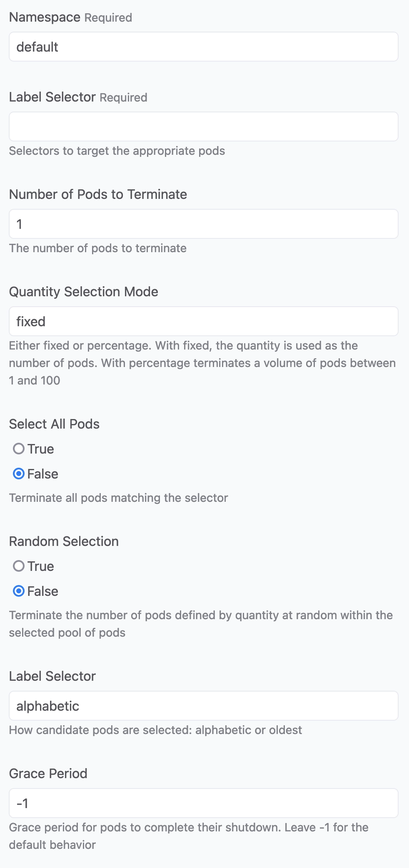The width and height of the screenshot is (409, 868).
Task: Click the Random Selection heading
Action: coord(64,541)
